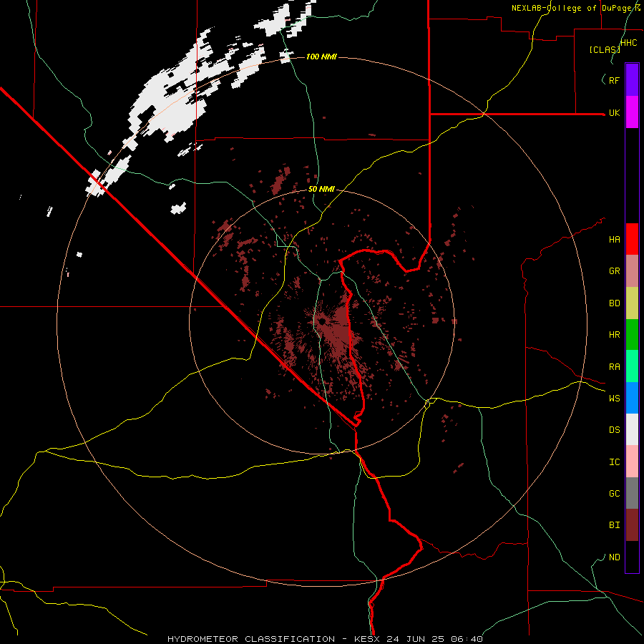Click the 06:40 timestamp
This screenshot has height=644, width=644.
tap(466, 639)
